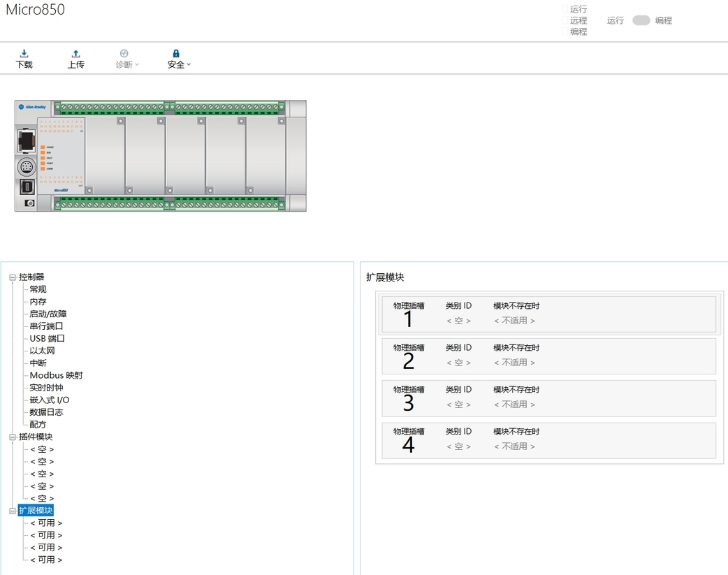The image size is (728, 575).
Task: Open the Modbus 映射 page
Action: [x=56, y=375]
